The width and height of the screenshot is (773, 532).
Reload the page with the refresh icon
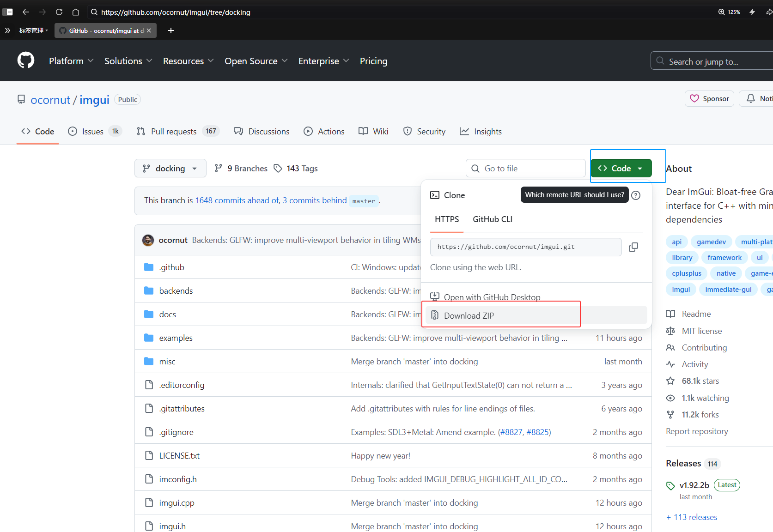click(x=59, y=12)
